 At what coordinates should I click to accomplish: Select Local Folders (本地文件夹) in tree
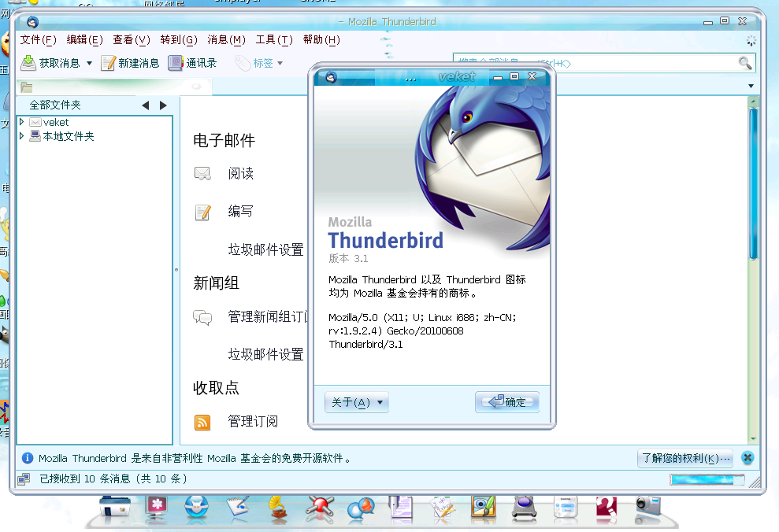(69, 136)
